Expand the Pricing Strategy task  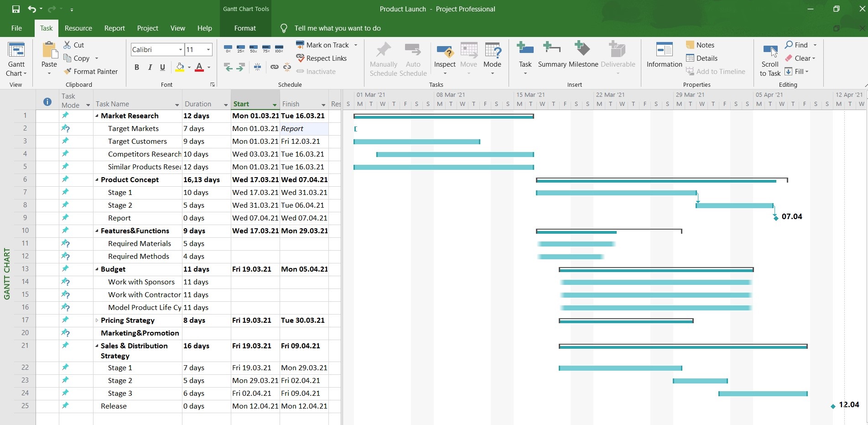point(97,320)
